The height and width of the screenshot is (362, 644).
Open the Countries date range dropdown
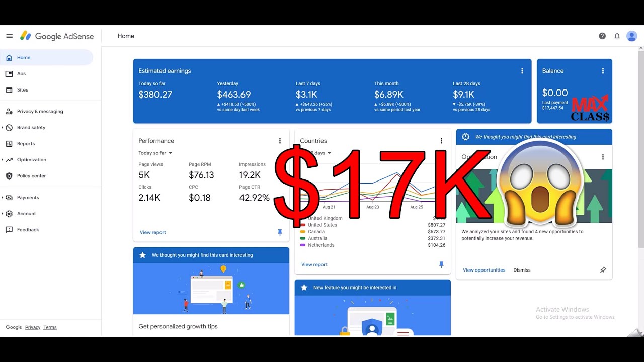tap(316, 153)
